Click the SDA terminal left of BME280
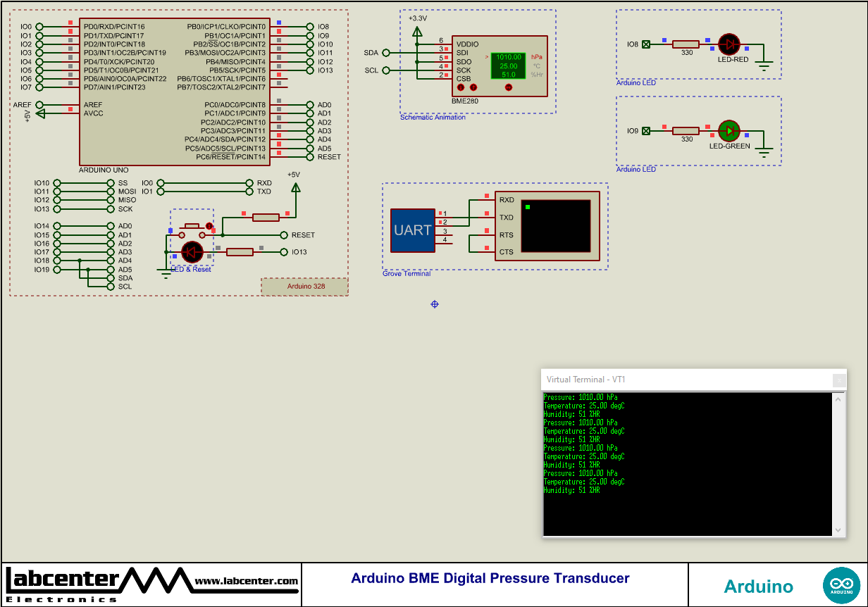868x607 pixels. click(385, 53)
